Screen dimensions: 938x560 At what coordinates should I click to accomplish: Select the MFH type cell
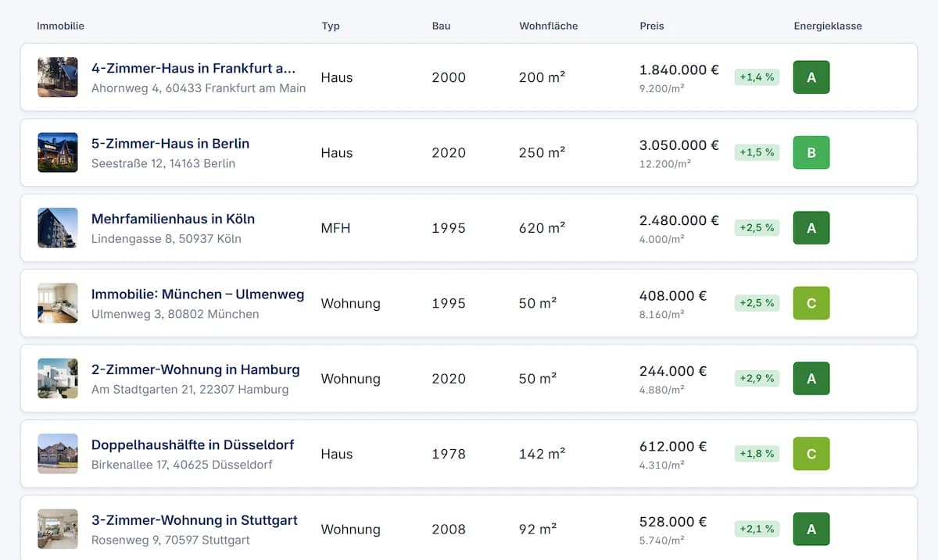tap(336, 228)
